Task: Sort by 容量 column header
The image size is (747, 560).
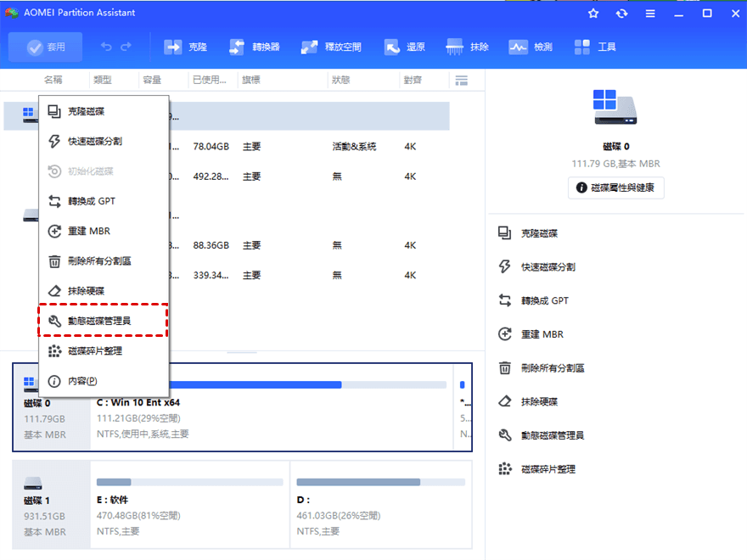Action: coord(152,80)
